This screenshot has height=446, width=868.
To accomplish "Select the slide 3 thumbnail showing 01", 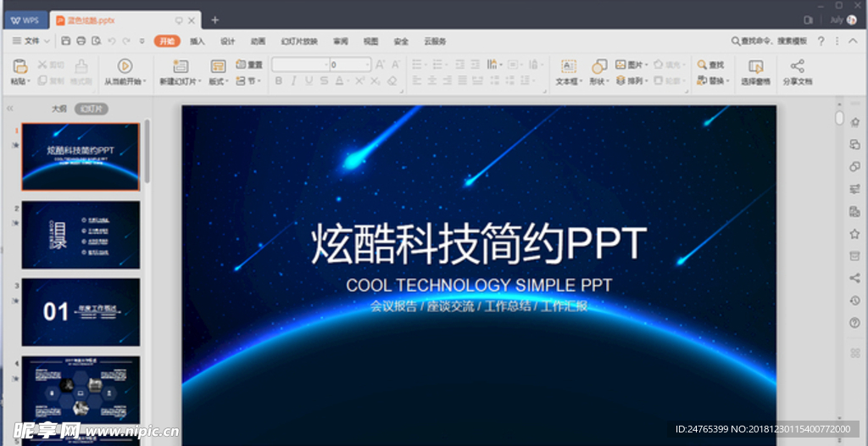I will click(81, 311).
